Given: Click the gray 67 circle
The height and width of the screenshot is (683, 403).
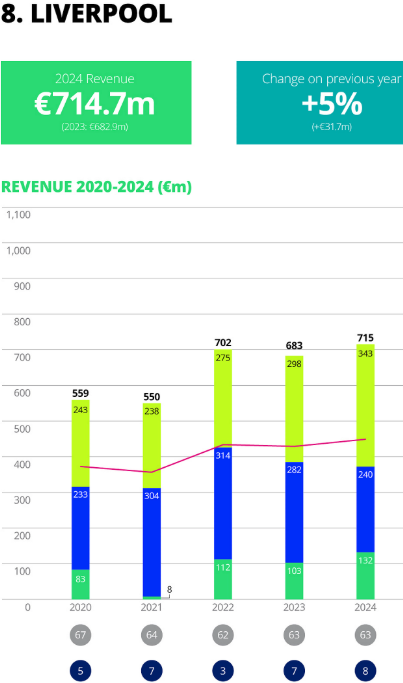Looking at the screenshot, I should [x=81, y=635].
